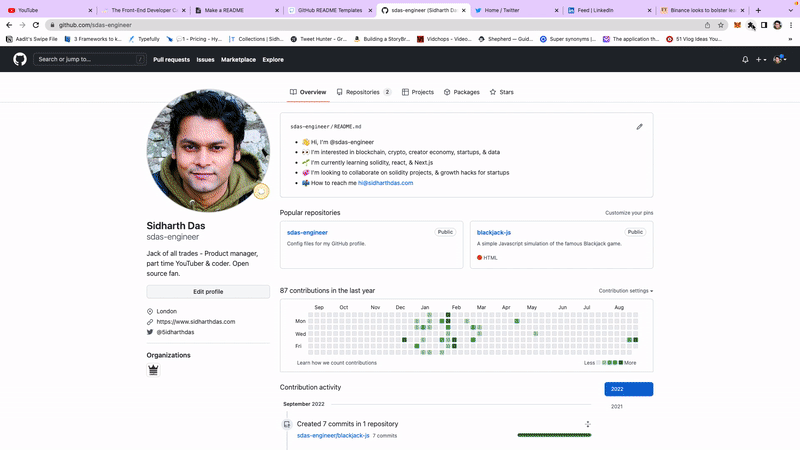This screenshot has height=450, width=800.
Task: Open Contribution settings dropdown
Action: (x=626, y=291)
